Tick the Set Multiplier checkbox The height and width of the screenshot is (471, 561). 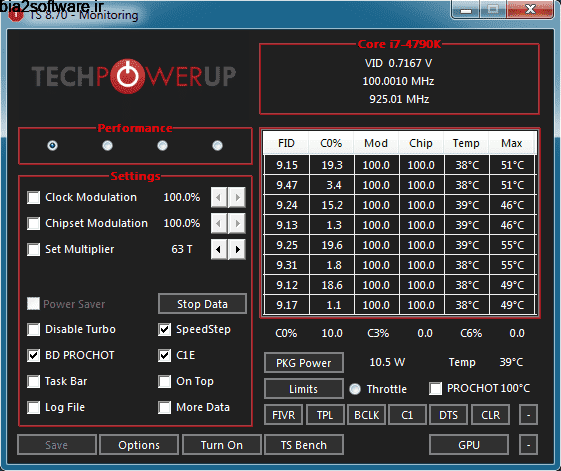coord(34,249)
